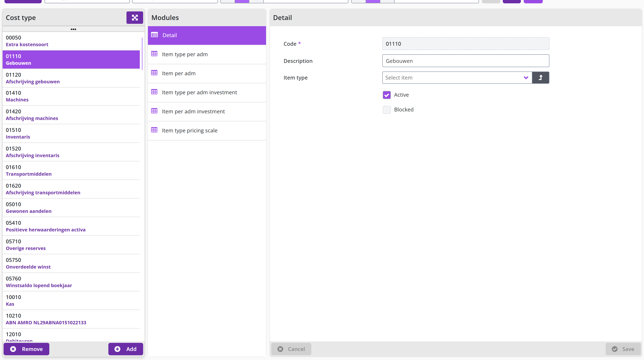This screenshot has width=644, height=360.
Task: Click the grid icon beside Item per adm
Action: coord(154,73)
